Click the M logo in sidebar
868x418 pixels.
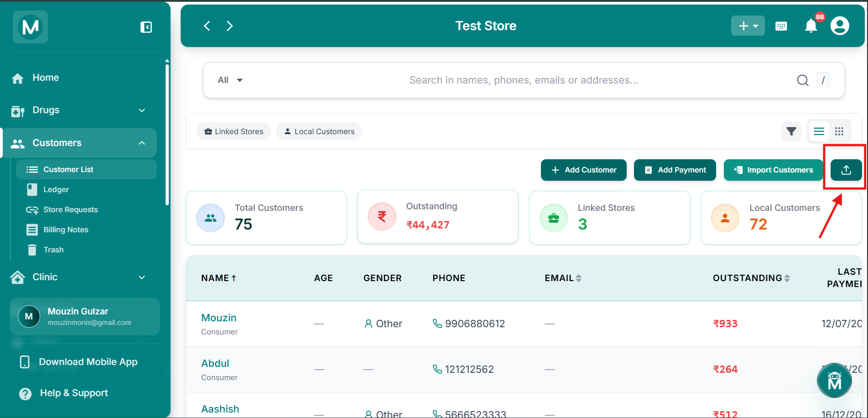(30, 27)
